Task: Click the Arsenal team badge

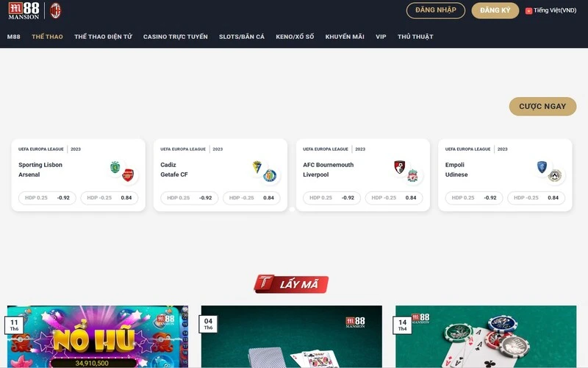Action: (x=128, y=175)
